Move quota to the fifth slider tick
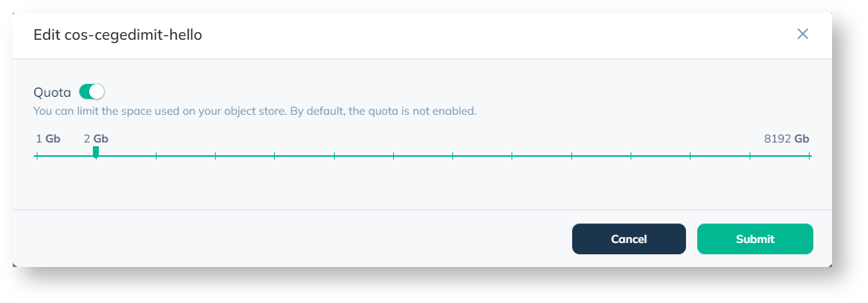Image resolution: width=868 pixels, height=303 pixels. [275, 156]
